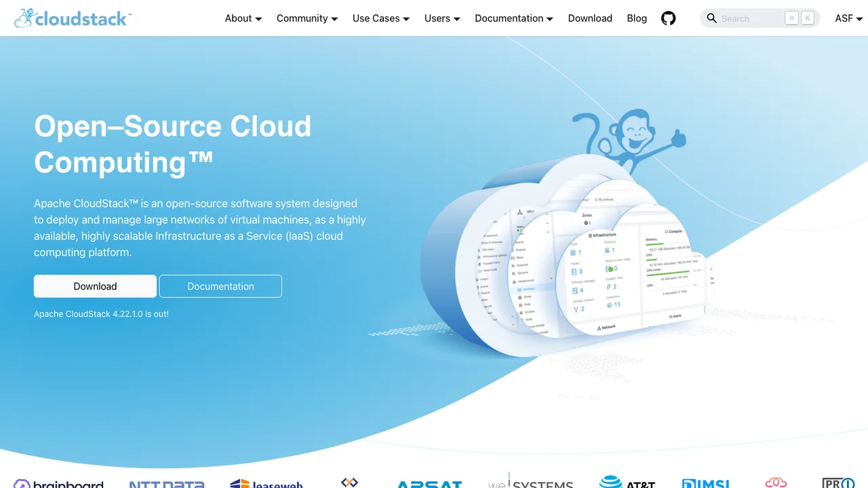Click the leaseweb sponsor logo

point(267,483)
